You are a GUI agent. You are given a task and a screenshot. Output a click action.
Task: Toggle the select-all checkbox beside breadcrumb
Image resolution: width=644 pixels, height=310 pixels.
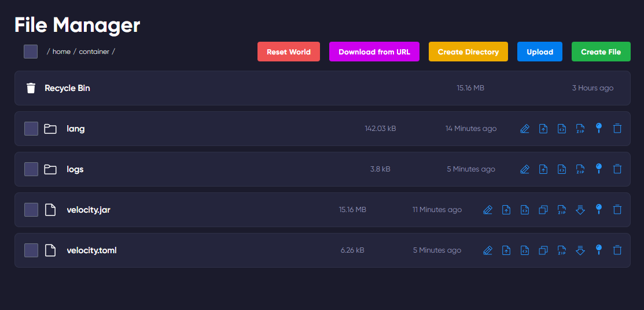point(31,52)
